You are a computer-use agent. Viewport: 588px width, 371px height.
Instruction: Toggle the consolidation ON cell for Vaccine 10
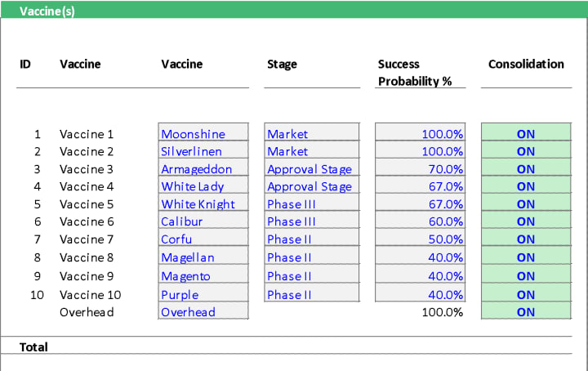tap(526, 293)
